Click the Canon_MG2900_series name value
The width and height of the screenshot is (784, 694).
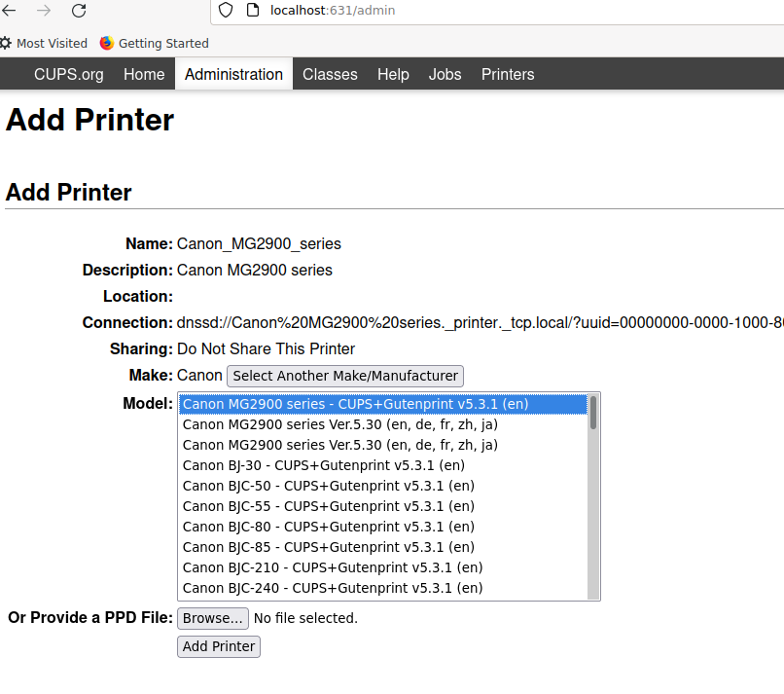pyautogui.click(x=259, y=243)
